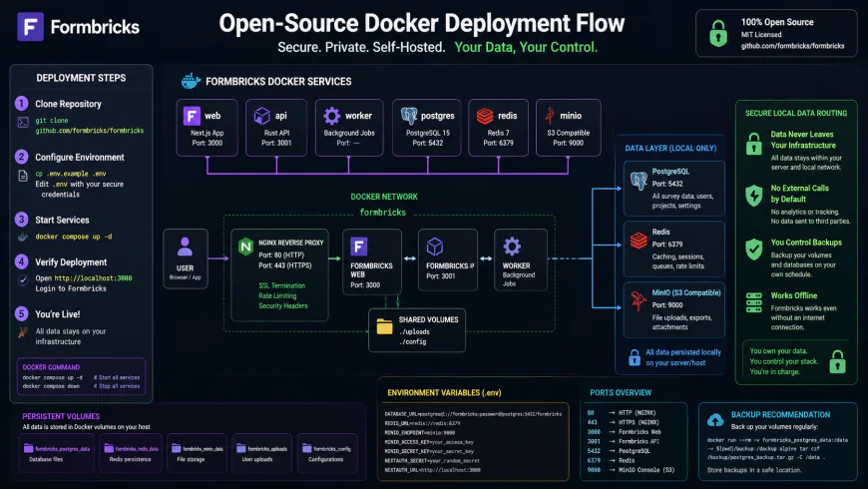Click the docker compose up -d command under Start Services
Image resolution: width=868 pixels, height=489 pixels.
tap(74, 237)
